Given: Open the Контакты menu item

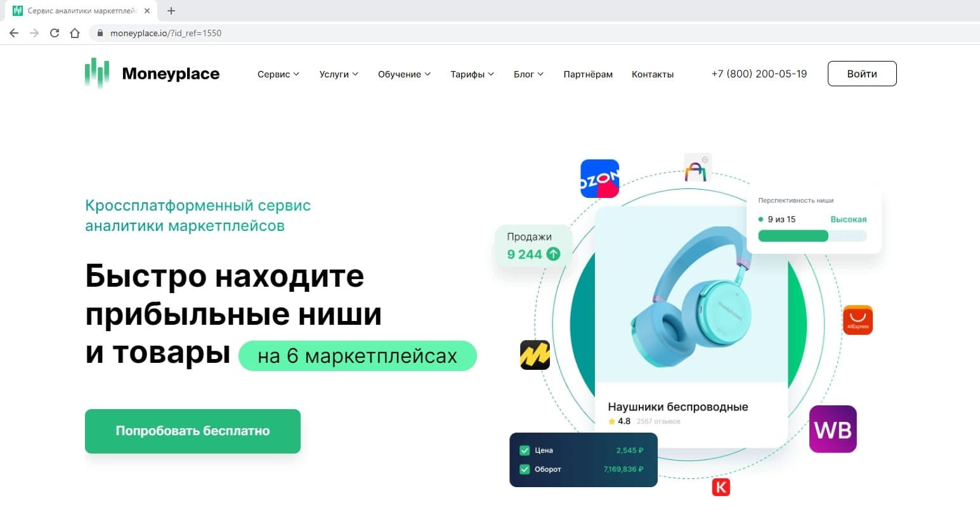Looking at the screenshot, I should pos(653,74).
